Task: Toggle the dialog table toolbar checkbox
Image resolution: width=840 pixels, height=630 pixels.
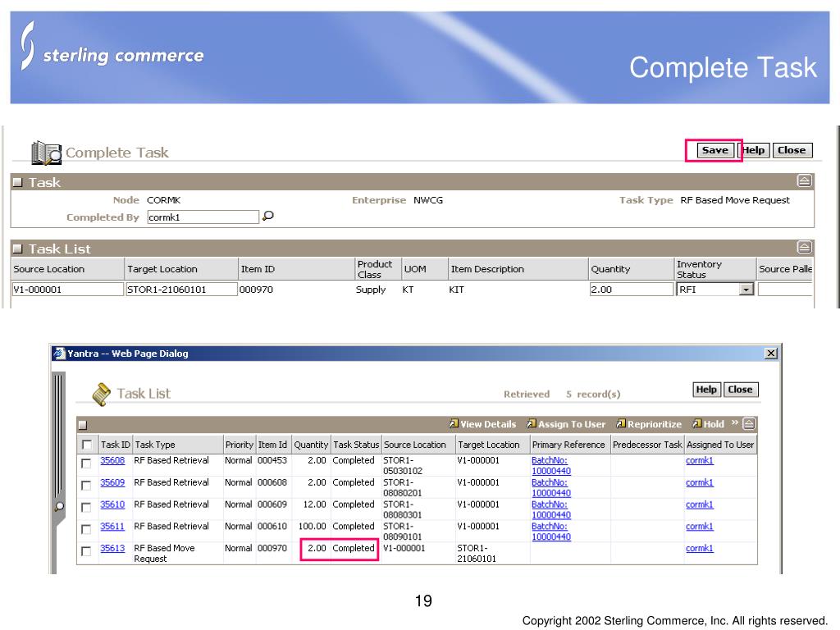Action: (x=83, y=425)
